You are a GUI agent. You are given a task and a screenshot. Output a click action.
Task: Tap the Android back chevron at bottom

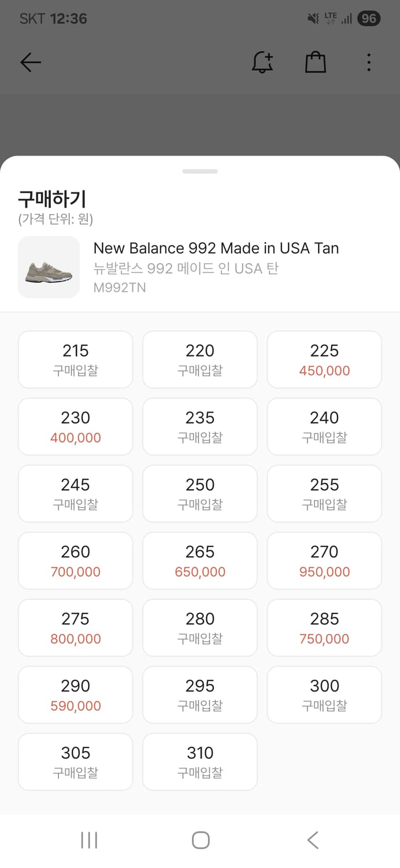pos(313,840)
